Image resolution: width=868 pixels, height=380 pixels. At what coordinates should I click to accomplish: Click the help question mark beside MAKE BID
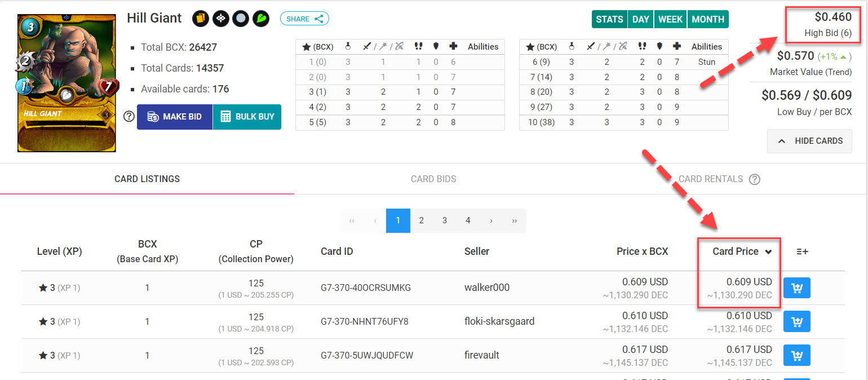tap(129, 117)
